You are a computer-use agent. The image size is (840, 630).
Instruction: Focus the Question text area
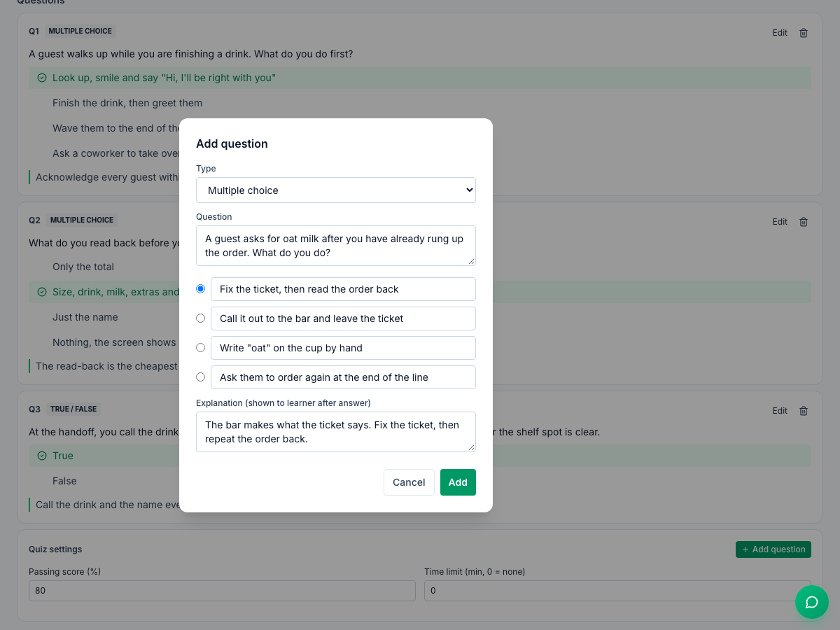coord(336,246)
